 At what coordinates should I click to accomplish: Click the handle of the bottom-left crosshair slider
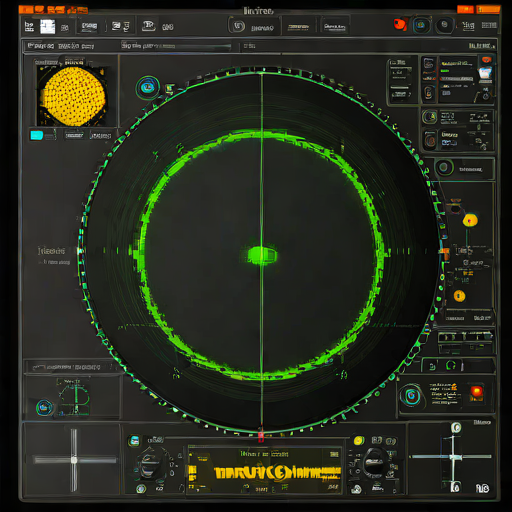coord(74,460)
